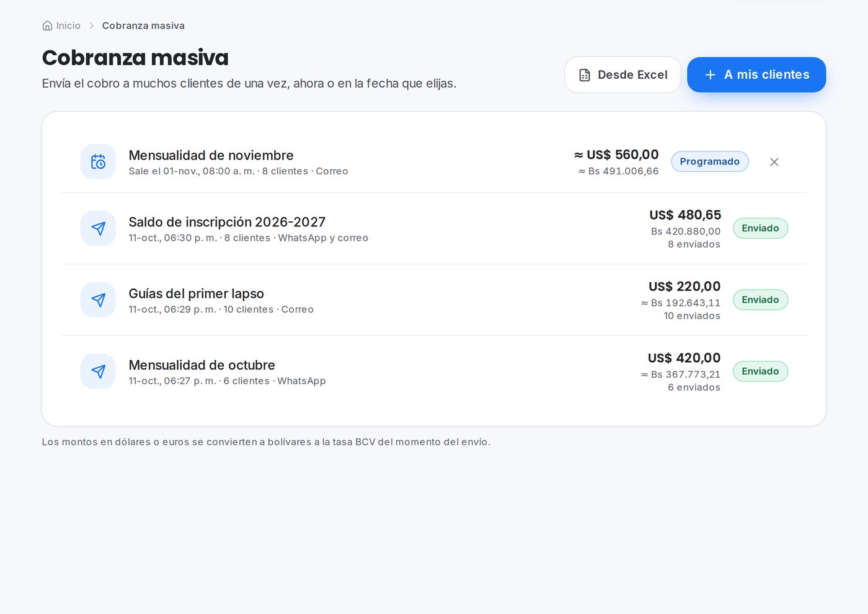
Task: Cancel the scheduled Mensualidad de noviembre charge
Action: pos(774,162)
